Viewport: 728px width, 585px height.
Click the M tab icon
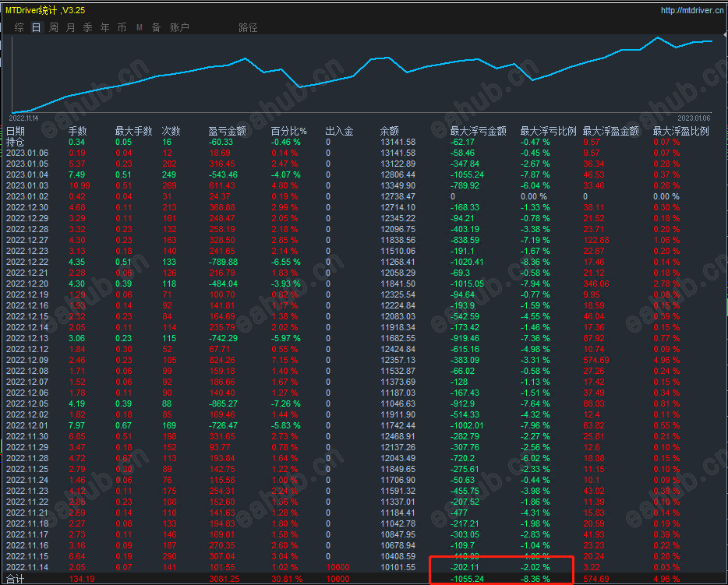click(x=140, y=28)
